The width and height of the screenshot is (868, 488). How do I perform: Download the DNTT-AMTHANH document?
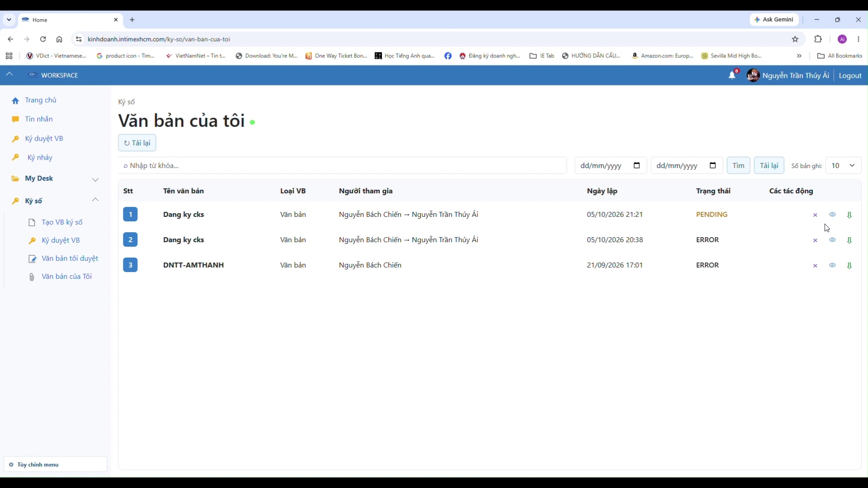849,266
